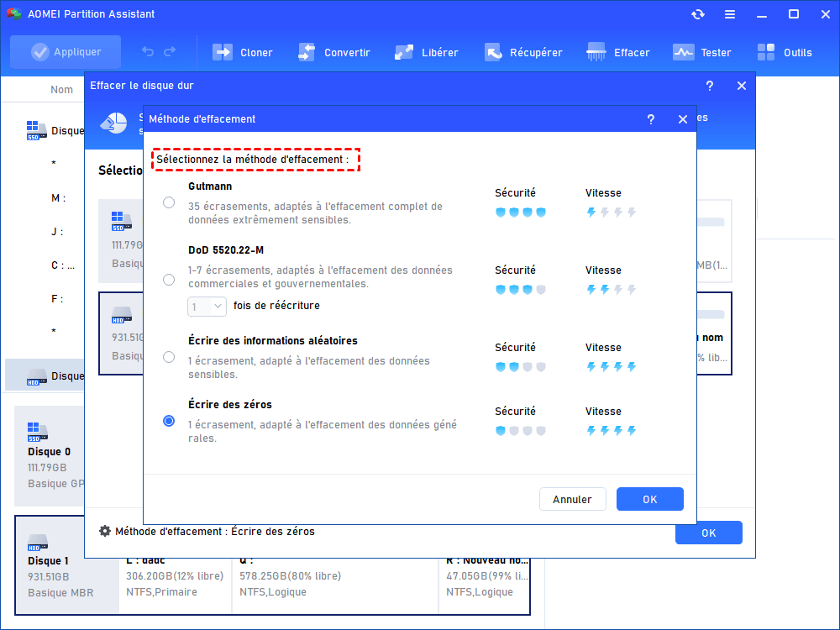This screenshot has width=840, height=630.
Task: Redo the operation arrow
Action: pos(170,52)
